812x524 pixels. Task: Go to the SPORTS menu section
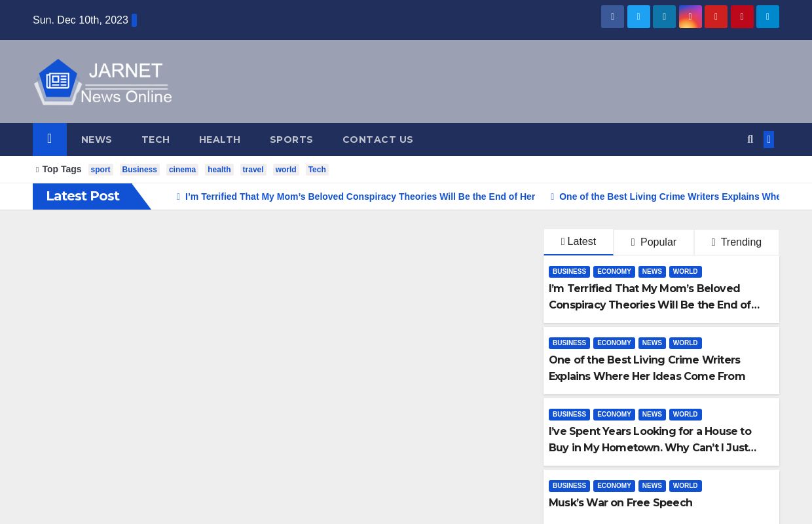pos(291,140)
